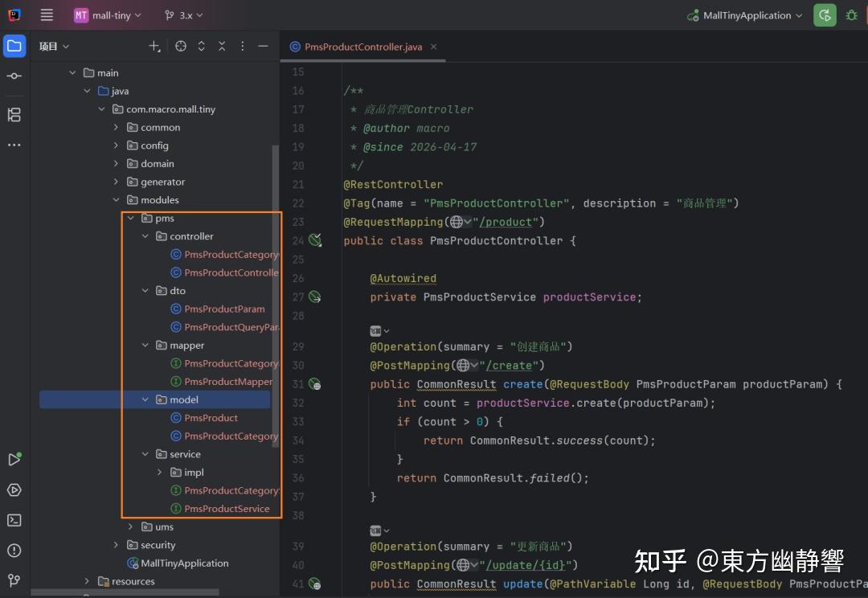Expand the ums package

point(130,526)
